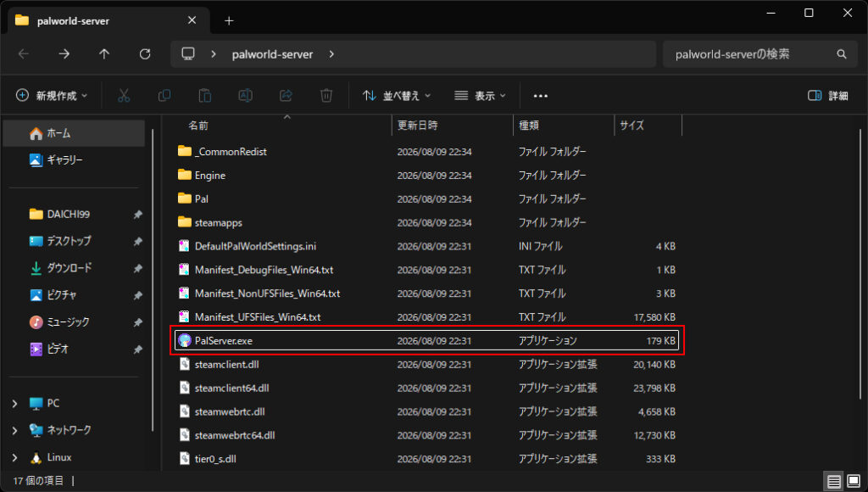The image size is (868, 492).
Task: Unpin ビデオ pin icon
Action: (x=138, y=349)
